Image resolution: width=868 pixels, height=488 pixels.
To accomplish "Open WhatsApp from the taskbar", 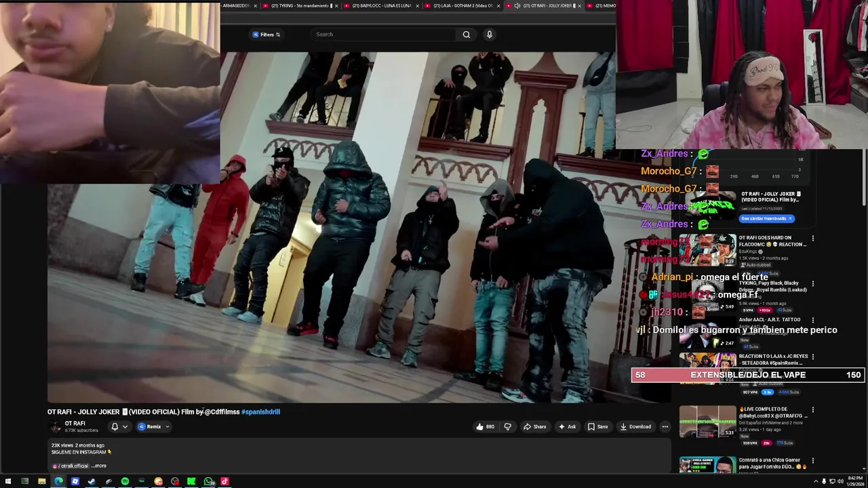I will pos(208,482).
